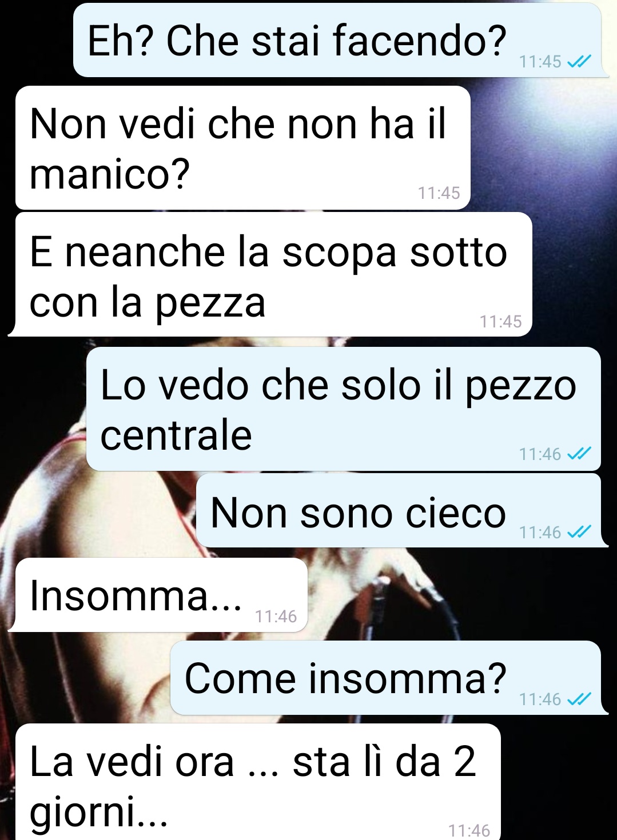Tap the read-receipt ticks on "Eh? Che stai facendo?"
The height and width of the screenshot is (840, 617).
tap(579, 61)
